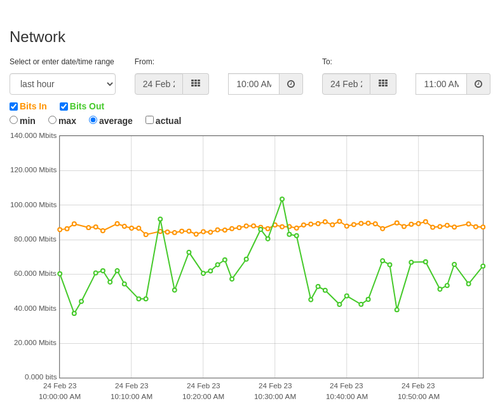Click the Network heading
The height and width of the screenshot is (403, 500).
pos(37,37)
